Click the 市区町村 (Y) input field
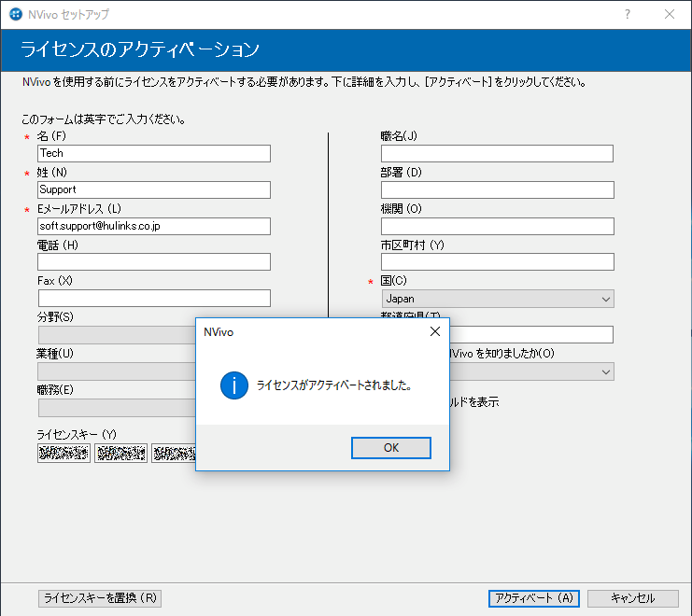The image size is (692, 616). (x=497, y=262)
